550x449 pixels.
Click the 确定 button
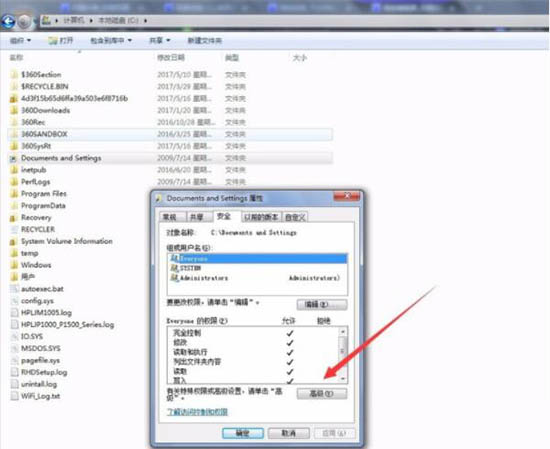[x=243, y=433]
